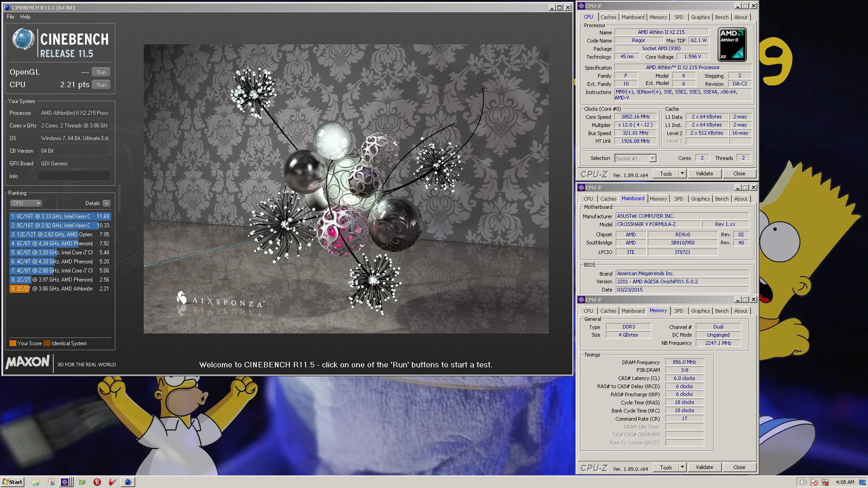This screenshot has width=868, height=488.
Task: Click Close button in top CPU-Z window
Action: point(739,174)
